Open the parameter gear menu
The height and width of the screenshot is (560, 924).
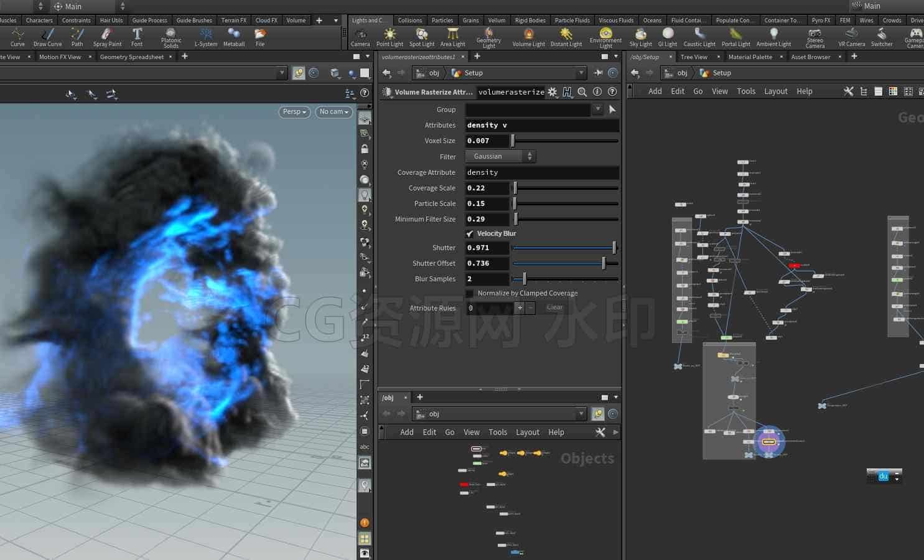coord(552,91)
